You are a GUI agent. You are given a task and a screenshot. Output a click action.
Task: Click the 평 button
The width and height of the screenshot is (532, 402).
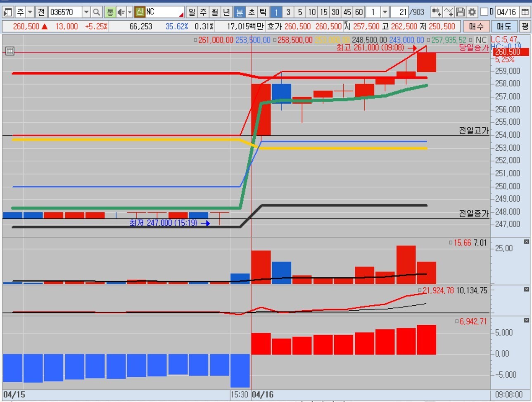tap(525, 26)
